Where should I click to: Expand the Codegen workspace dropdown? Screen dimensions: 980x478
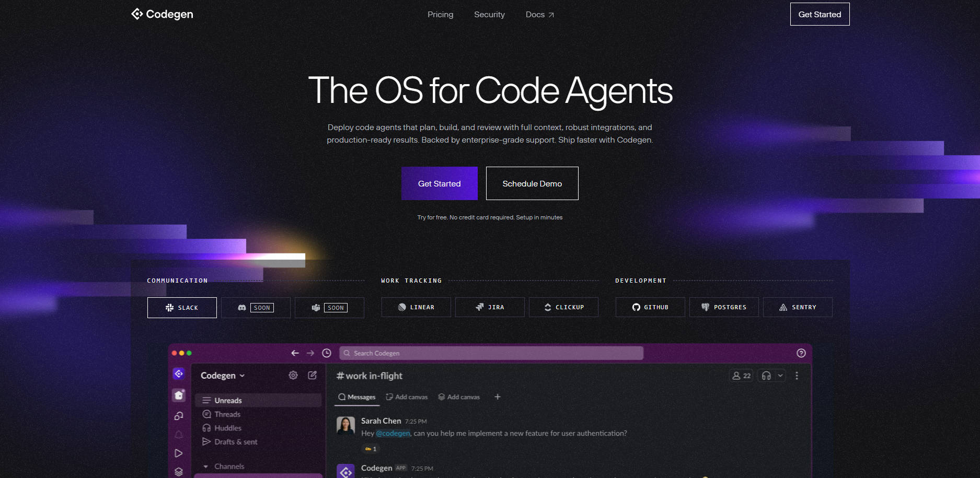point(223,376)
